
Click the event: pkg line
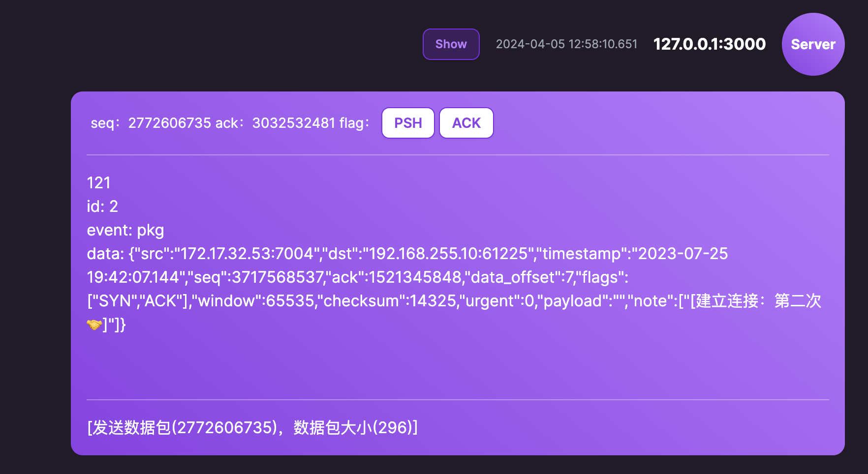125,230
